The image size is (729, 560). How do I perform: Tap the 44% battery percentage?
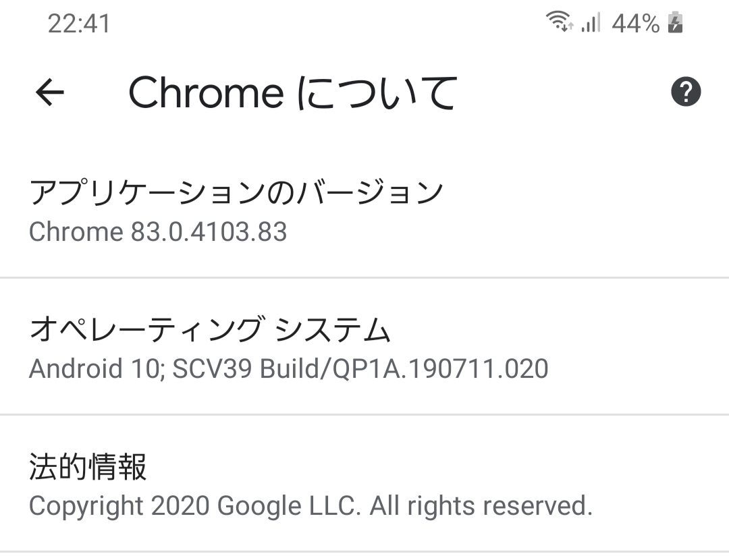[x=635, y=24]
